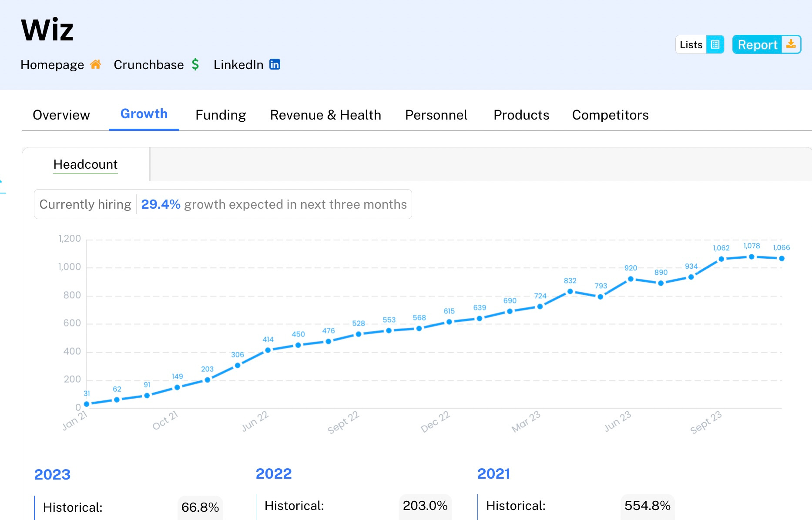This screenshot has width=812, height=520.
Task: Click the 1,062 data point
Action: point(721,259)
